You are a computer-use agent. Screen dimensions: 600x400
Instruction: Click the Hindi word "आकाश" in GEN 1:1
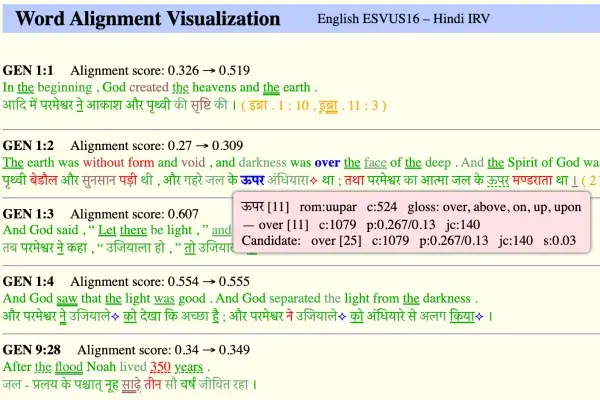(x=104, y=104)
